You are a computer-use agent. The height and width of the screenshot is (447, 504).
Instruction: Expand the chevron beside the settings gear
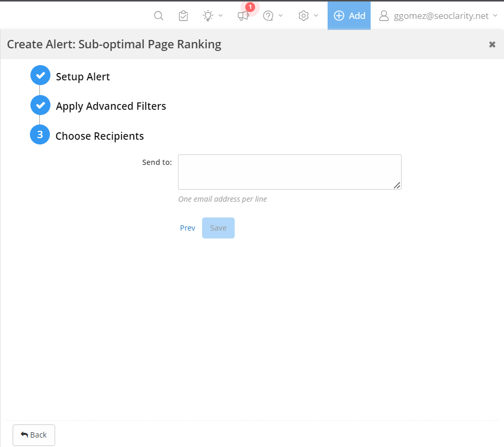point(316,16)
